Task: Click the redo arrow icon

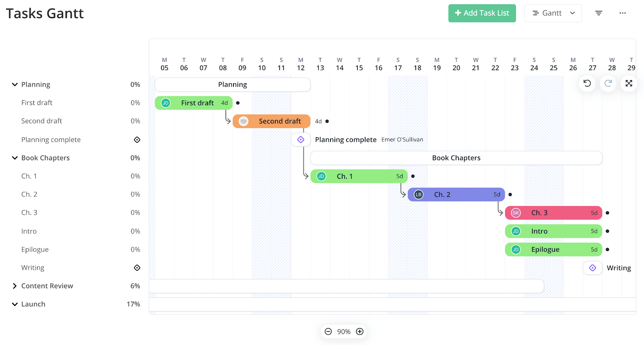Action: (608, 83)
